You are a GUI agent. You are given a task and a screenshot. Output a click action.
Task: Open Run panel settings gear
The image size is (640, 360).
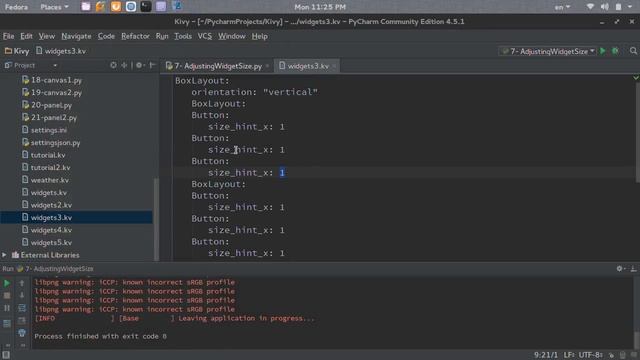[620, 269]
